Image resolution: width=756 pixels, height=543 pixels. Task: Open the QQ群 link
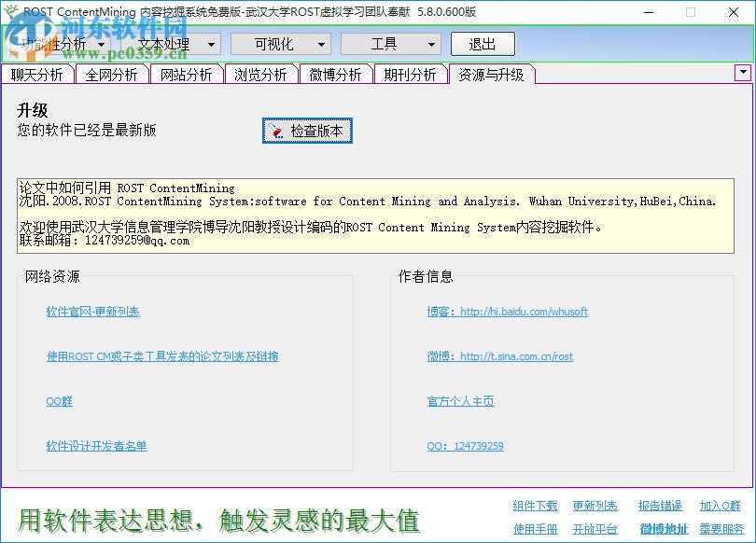61,401
